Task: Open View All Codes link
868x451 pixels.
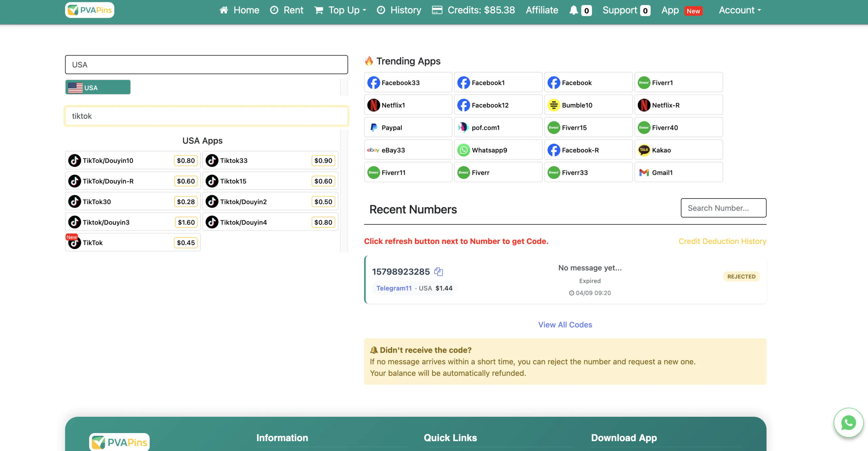Action: click(x=565, y=325)
